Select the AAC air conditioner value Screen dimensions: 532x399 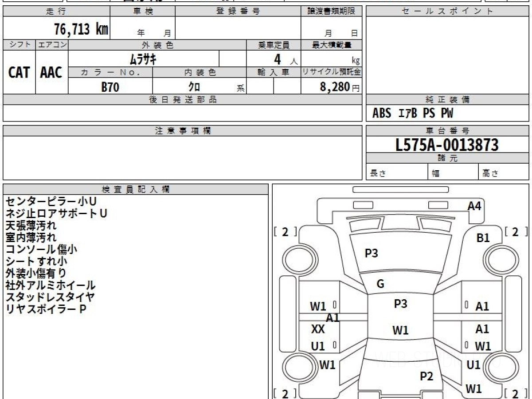[51, 72]
